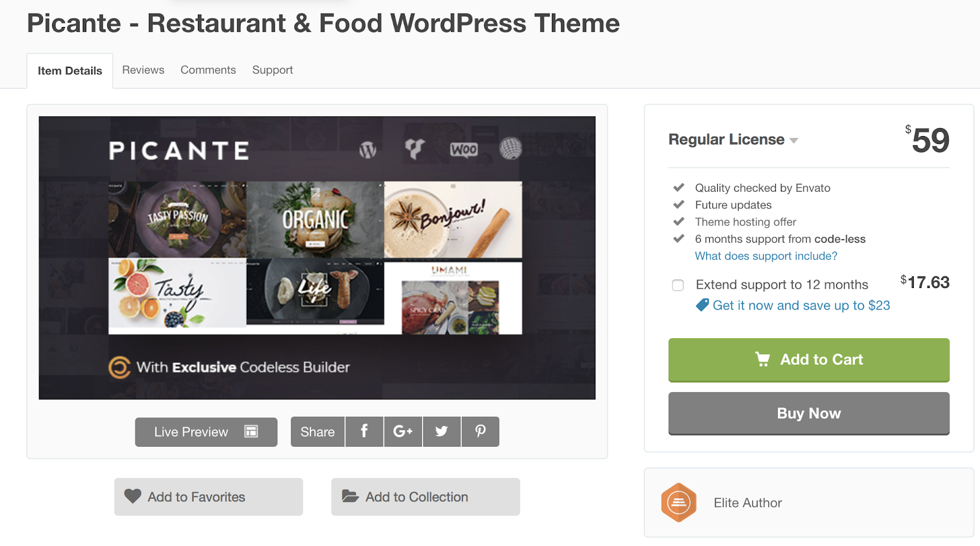Open the Comments tab
Image resolution: width=980 pixels, height=546 pixels.
[x=208, y=70]
